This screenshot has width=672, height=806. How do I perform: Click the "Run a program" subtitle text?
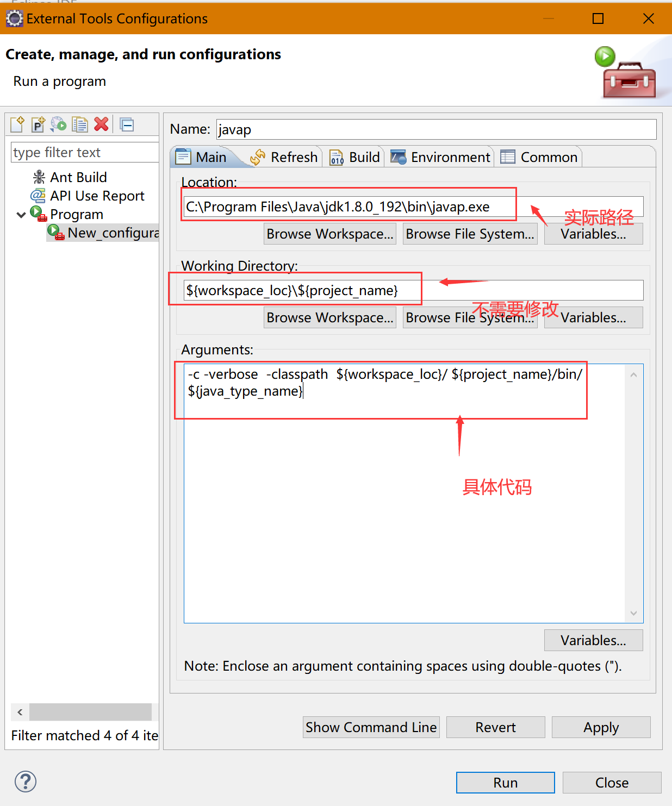click(x=60, y=82)
